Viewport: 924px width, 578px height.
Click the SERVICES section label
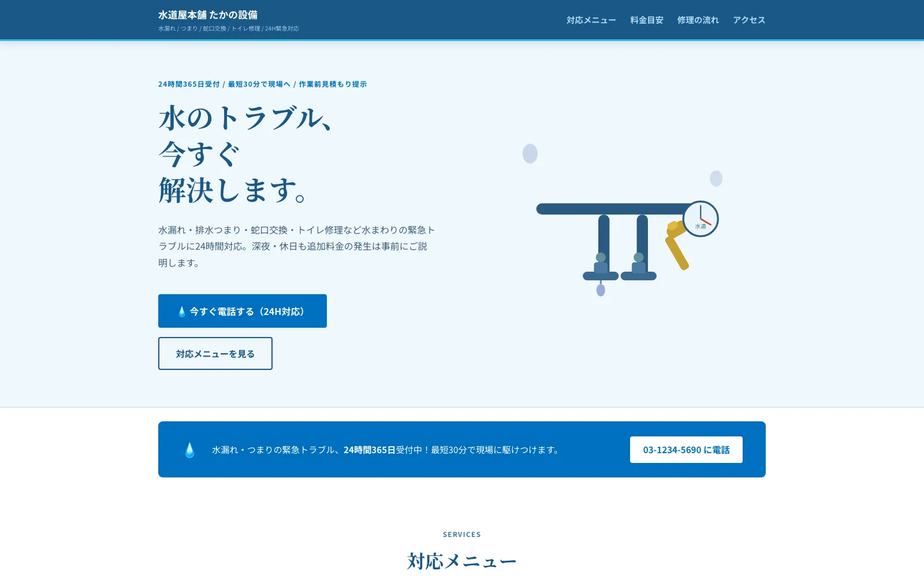click(462, 535)
